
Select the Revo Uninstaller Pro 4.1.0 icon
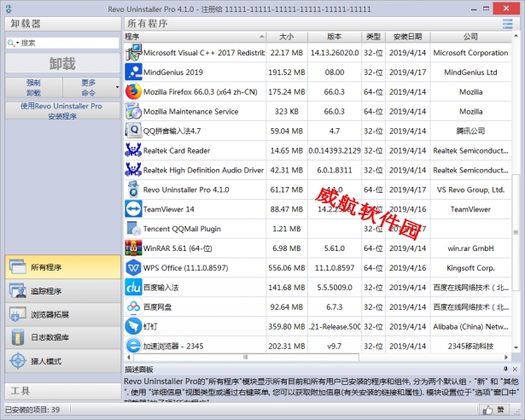(133, 190)
